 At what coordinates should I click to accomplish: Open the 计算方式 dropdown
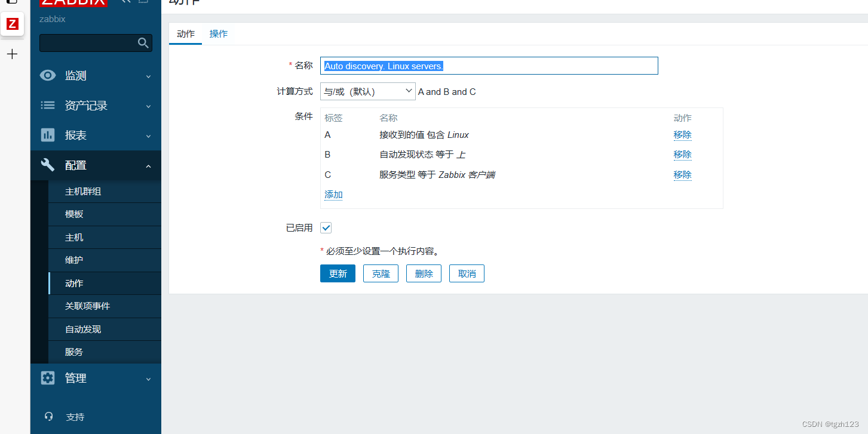coord(367,91)
